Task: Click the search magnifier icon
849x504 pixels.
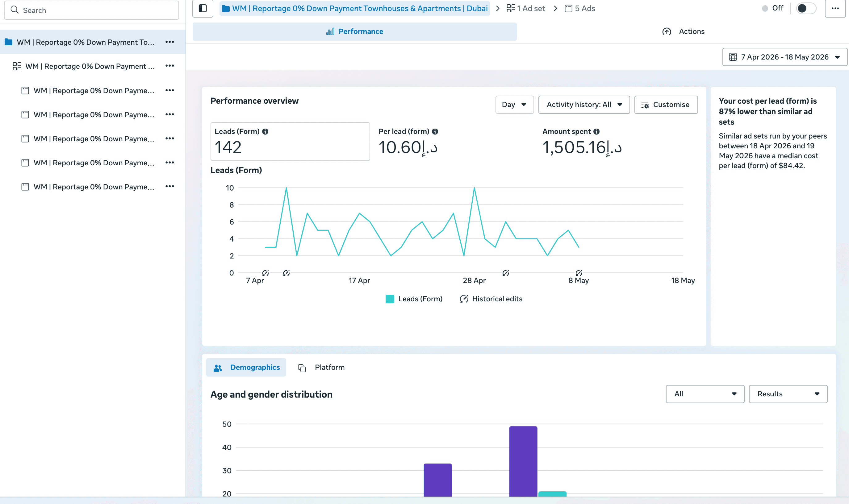Action: 15,10
